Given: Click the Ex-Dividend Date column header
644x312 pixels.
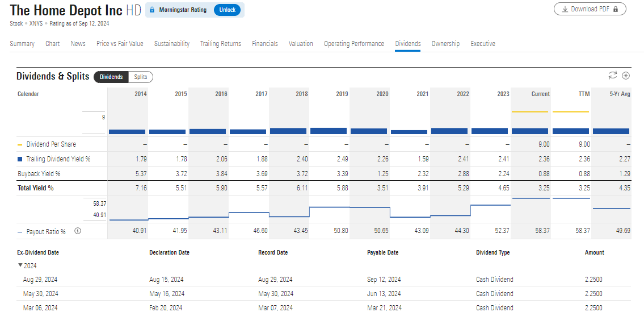Looking at the screenshot, I should click(x=38, y=252).
